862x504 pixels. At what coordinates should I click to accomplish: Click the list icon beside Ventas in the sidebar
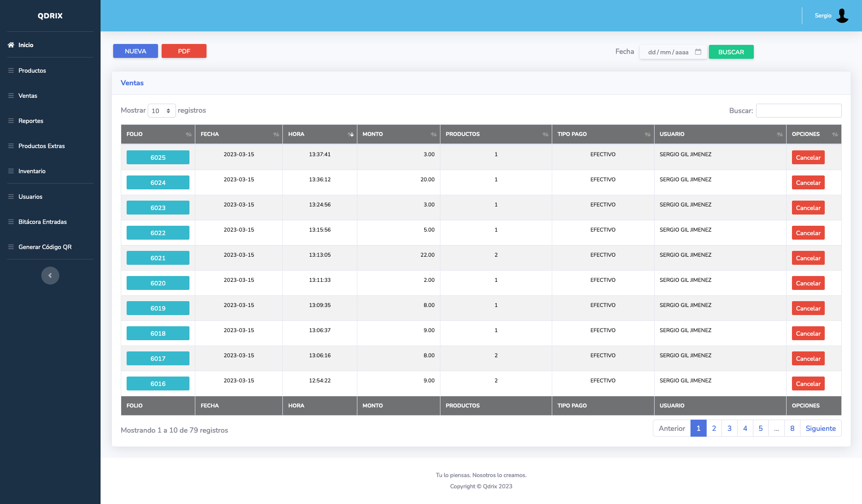11,96
